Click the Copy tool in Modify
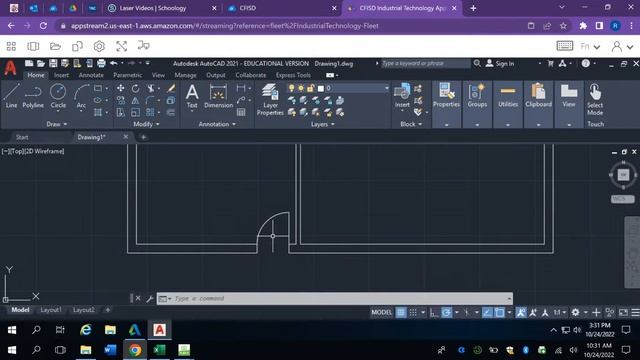The image size is (640, 360). (x=120, y=100)
